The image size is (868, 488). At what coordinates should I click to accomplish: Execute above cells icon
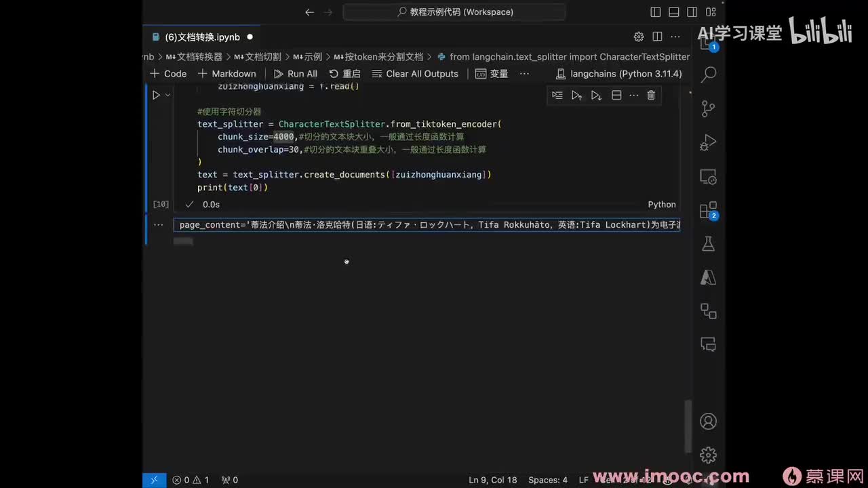(x=576, y=96)
